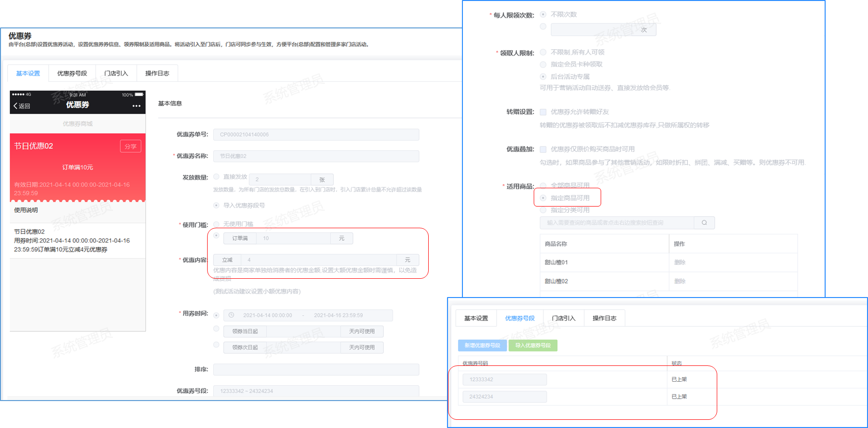The image size is (868, 428).
Task: Enable 优惠券仅原价购买商品时可用 checkbox
Action: pos(543,149)
